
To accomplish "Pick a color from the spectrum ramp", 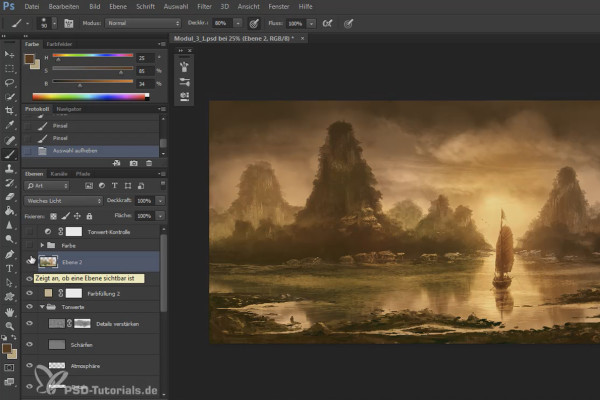I will pyautogui.click(x=91, y=97).
